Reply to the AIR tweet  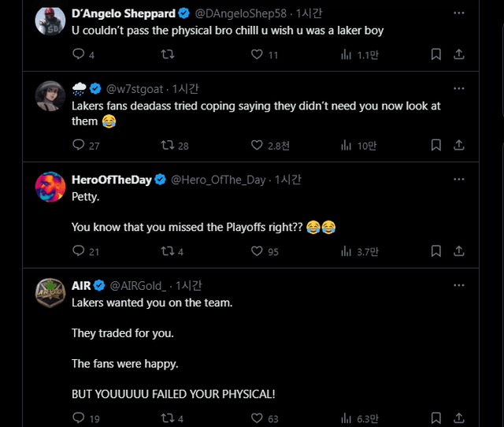[x=78, y=418]
